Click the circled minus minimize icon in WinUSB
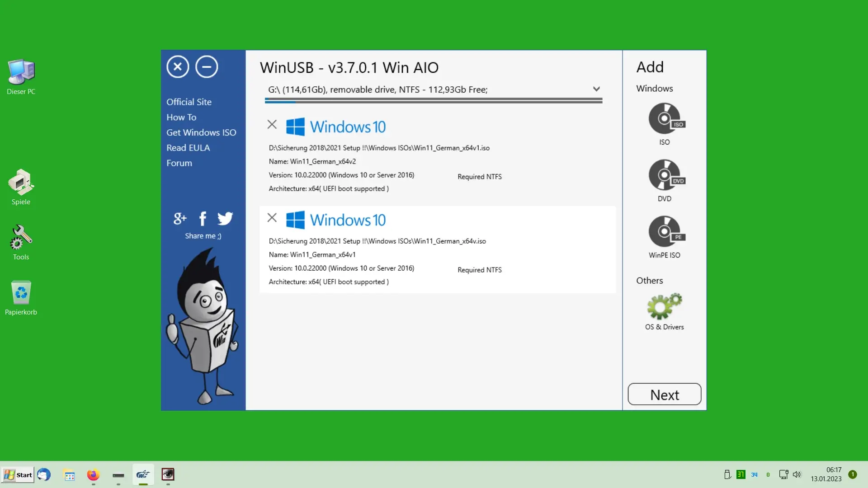This screenshot has width=868, height=488. tap(207, 67)
